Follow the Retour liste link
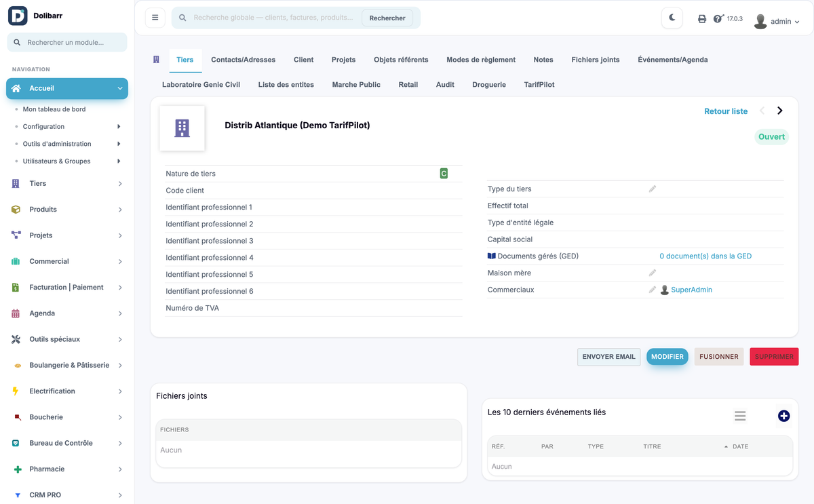The height and width of the screenshot is (504, 814). click(x=726, y=111)
